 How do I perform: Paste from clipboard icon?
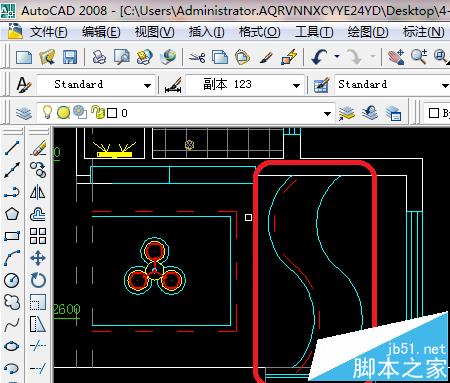[x=242, y=57]
